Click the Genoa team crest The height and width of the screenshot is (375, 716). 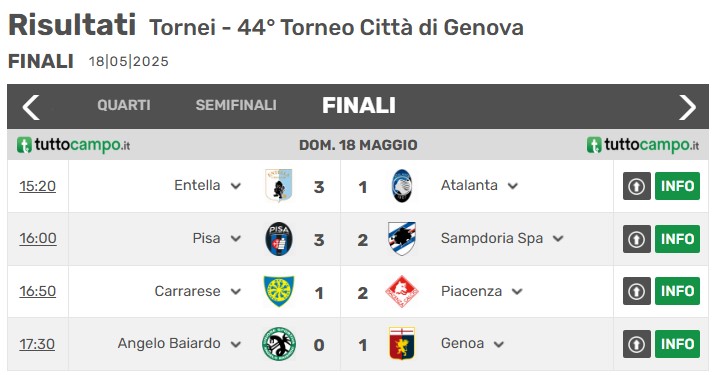point(402,344)
